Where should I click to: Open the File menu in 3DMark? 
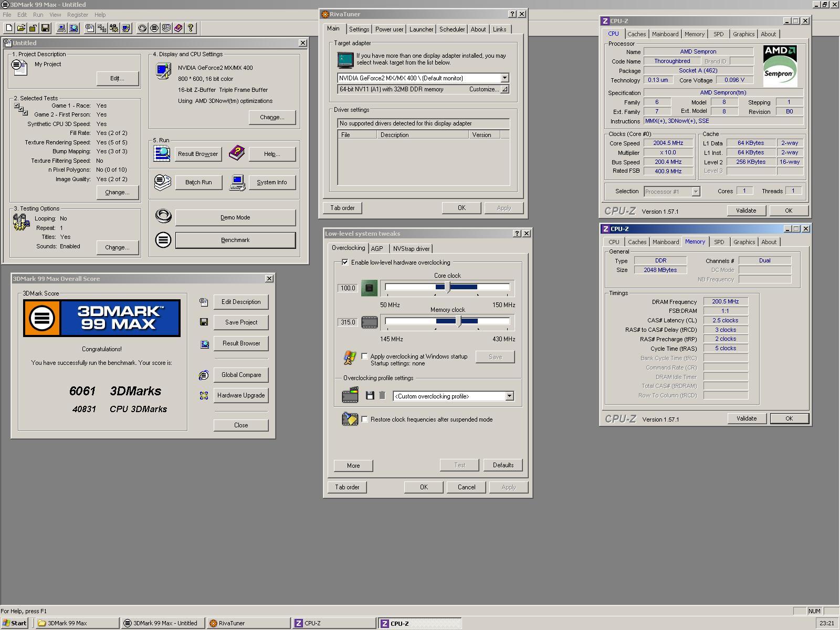coord(7,15)
